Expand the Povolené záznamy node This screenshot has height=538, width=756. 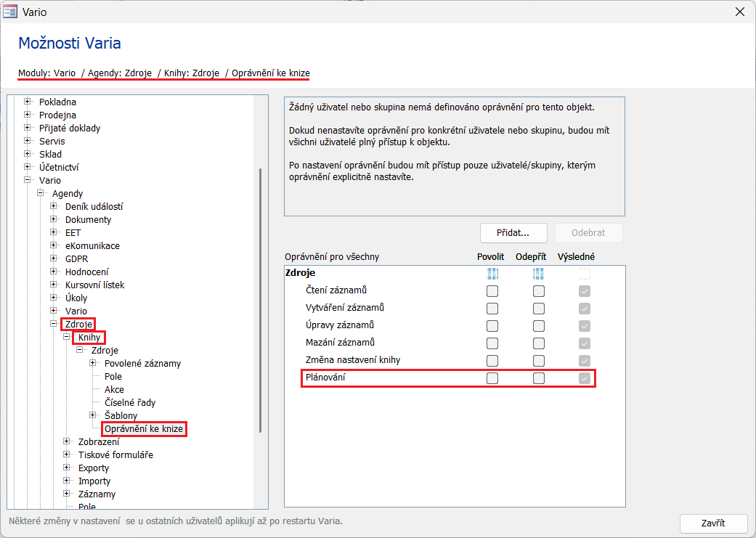pyautogui.click(x=93, y=364)
